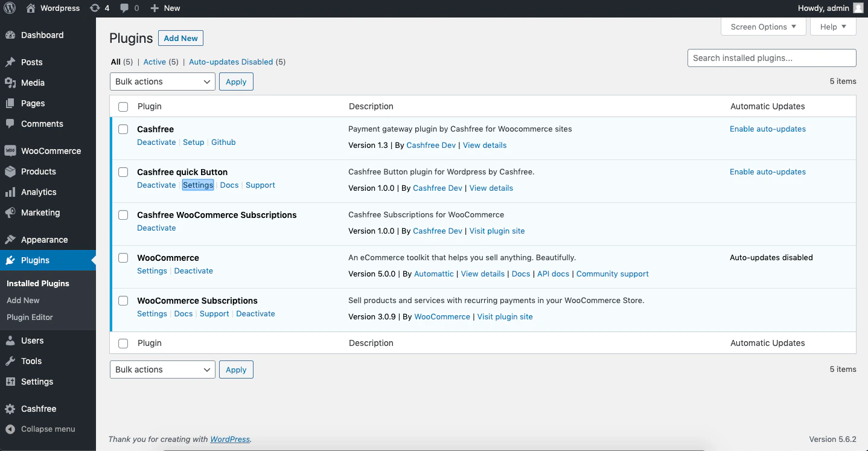The width and height of the screenshot is (868, 451).
Task: Tick the select-all checkbox in table header
Action: pyautogui.click(x=123, y=107)
